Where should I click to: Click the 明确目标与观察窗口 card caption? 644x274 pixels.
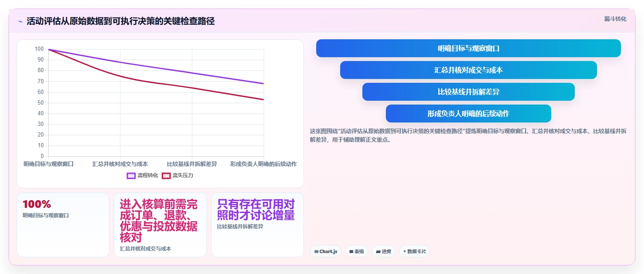click(46, 216)
